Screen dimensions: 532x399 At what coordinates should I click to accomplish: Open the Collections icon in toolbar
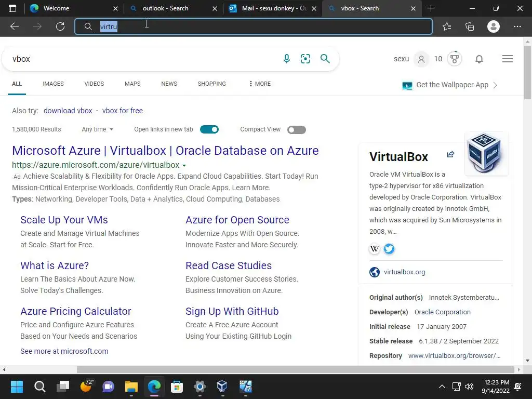tap(470, 26)
